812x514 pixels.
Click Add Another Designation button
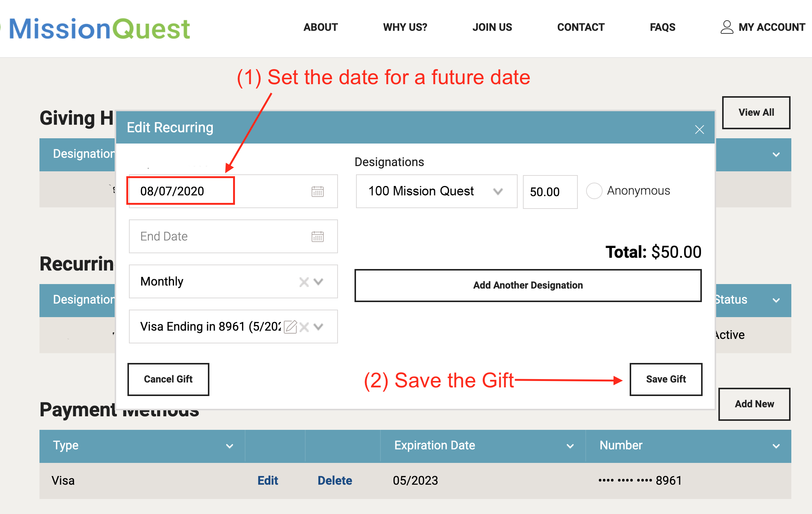[528, 285]
